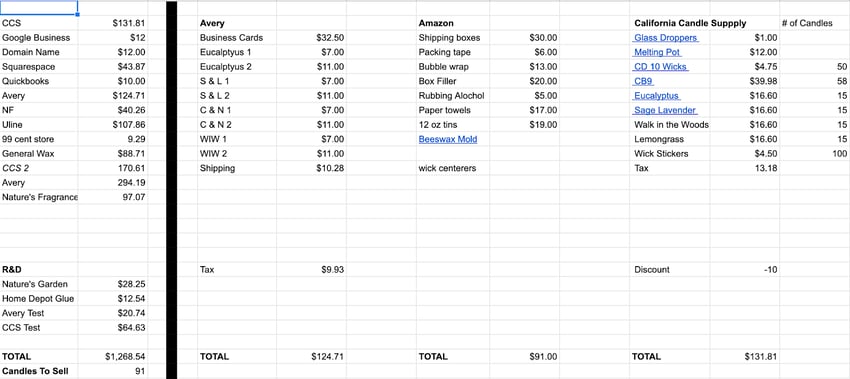Viewport: 850px width, 379px height.
Task: Select the $1,268.54 total cell
Action: [x=113, y=357]
